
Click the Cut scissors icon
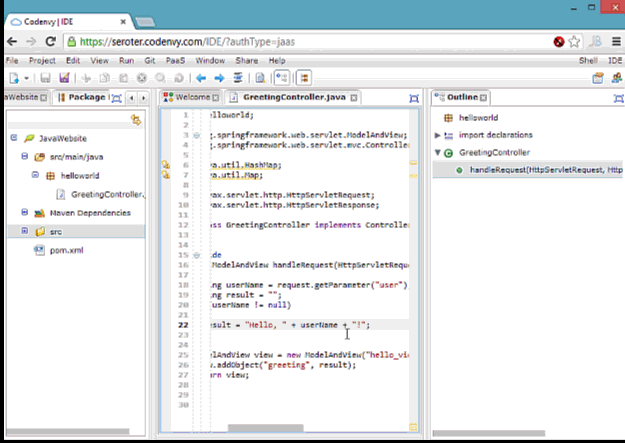click(x=86, y=78)
